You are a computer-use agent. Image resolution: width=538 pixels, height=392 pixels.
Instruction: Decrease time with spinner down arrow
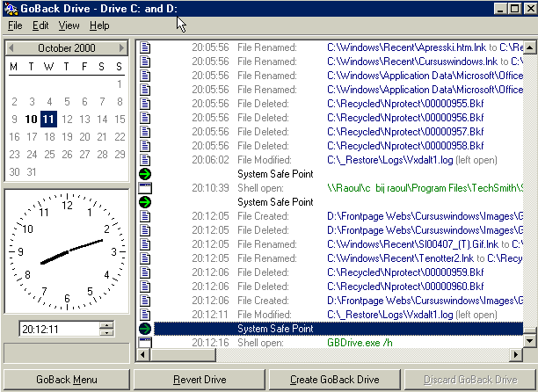107,333
